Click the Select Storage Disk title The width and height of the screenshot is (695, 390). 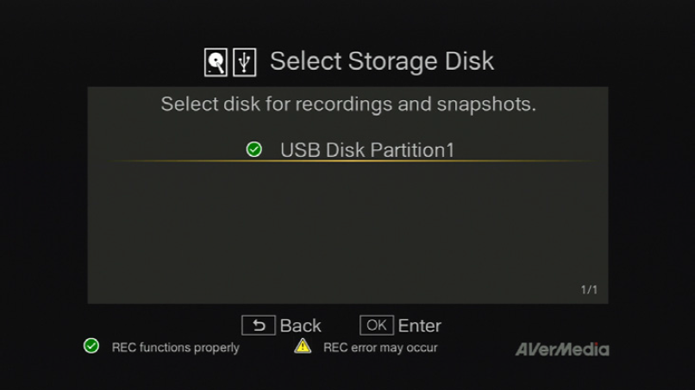click(x=382, y=61)
